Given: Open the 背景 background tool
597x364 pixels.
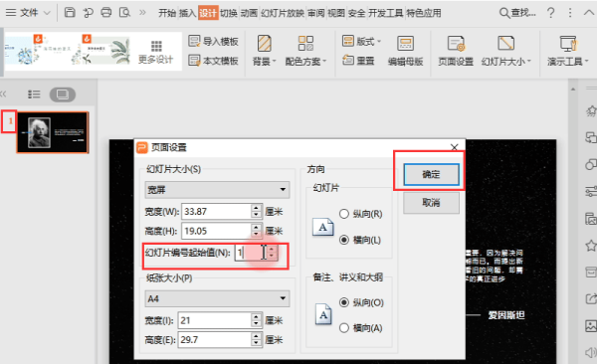Looking at the screenshot, I should (x=264, y=51).
